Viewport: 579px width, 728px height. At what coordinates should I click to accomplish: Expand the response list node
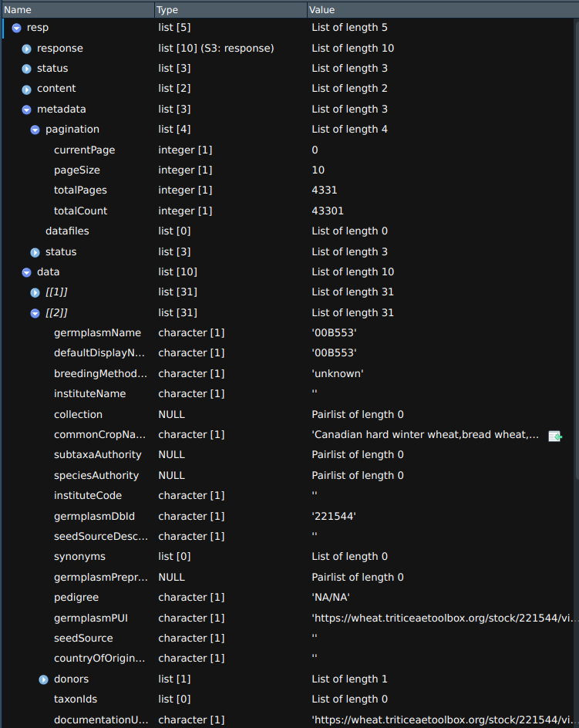coord(26,49)
